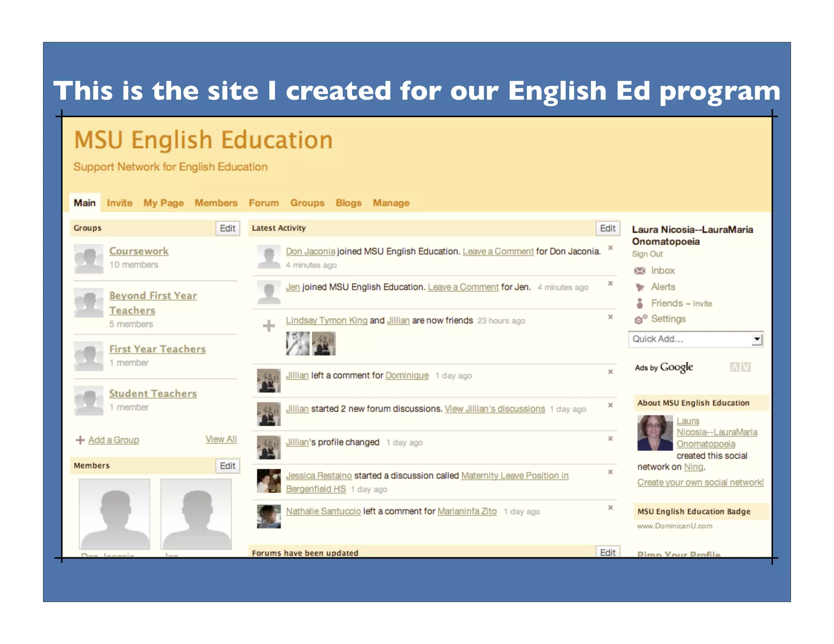The image size is (834, 644).
Task: Click Leave a Comment for Don Jaconia
Action: pos(498,252)
